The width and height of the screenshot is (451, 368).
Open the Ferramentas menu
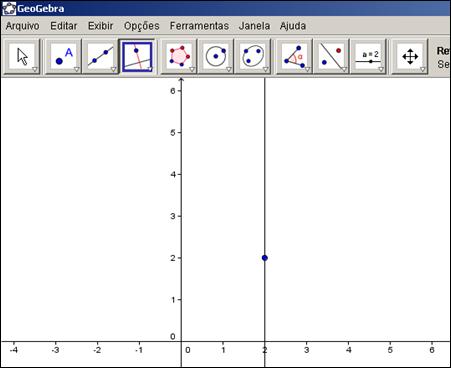pos(199,26)
